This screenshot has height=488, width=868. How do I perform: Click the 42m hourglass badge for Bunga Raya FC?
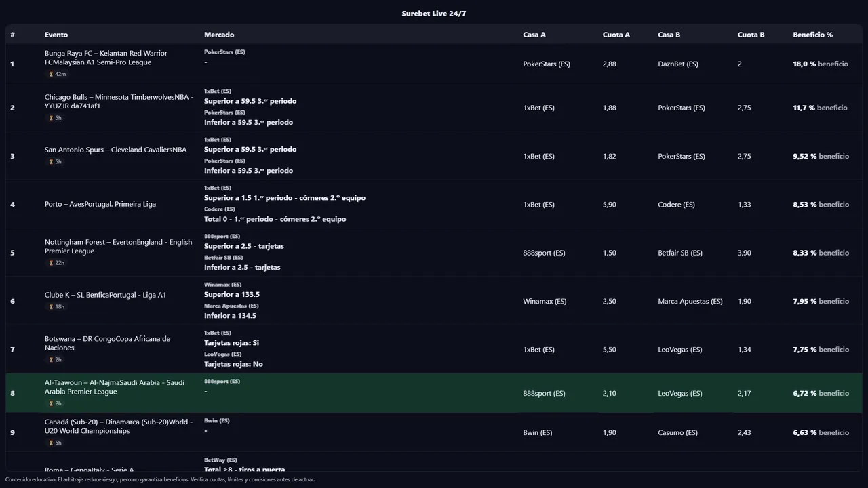pos(57,74)
